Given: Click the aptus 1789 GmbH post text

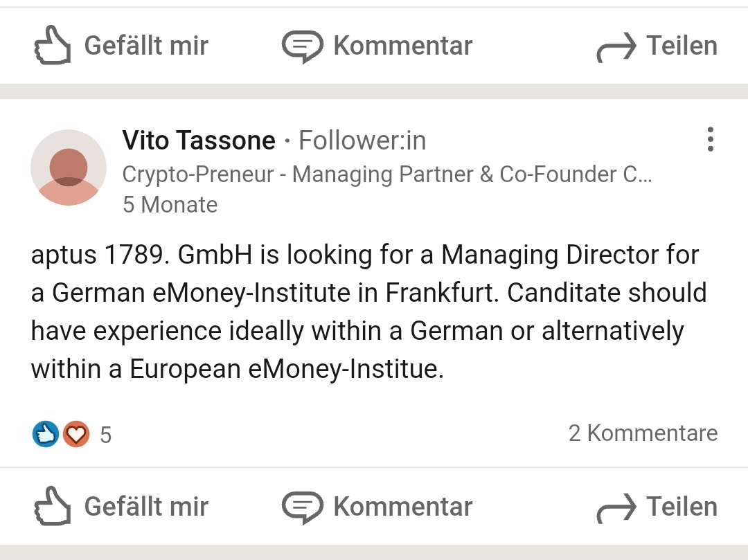Looking at the screenshot, I should (x=367, y=311).
